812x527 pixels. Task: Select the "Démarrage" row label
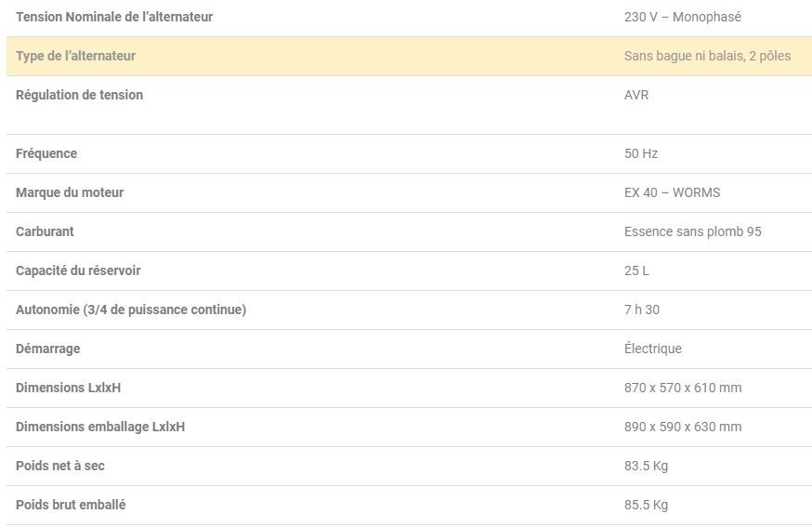pos(47,349)
